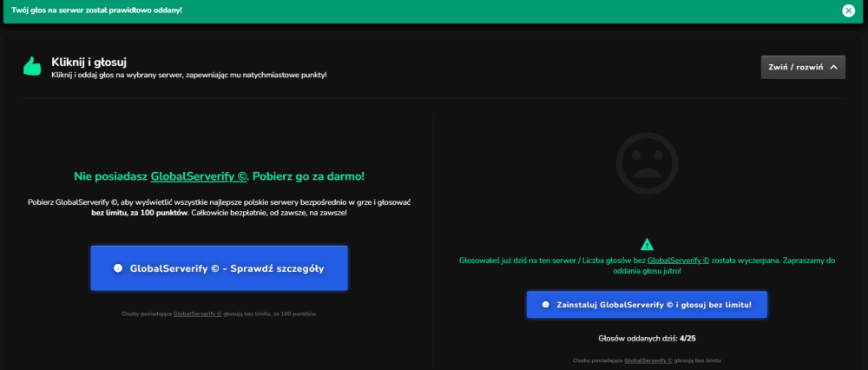Click the green warning triangle icon
Viewport: 868px width, 370px height.
click(647, 244)
